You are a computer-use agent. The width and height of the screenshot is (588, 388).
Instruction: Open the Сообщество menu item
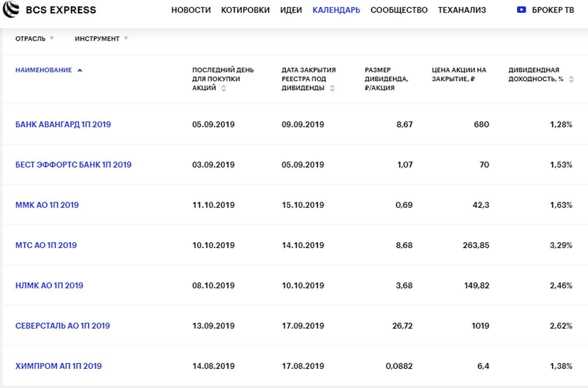(399, 10)
